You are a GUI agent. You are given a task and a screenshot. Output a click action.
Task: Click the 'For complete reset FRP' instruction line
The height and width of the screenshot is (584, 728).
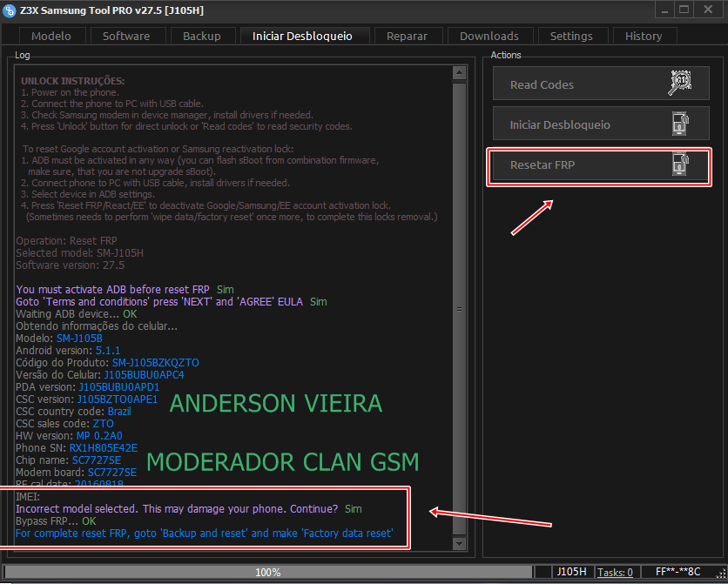pos(205,534)
